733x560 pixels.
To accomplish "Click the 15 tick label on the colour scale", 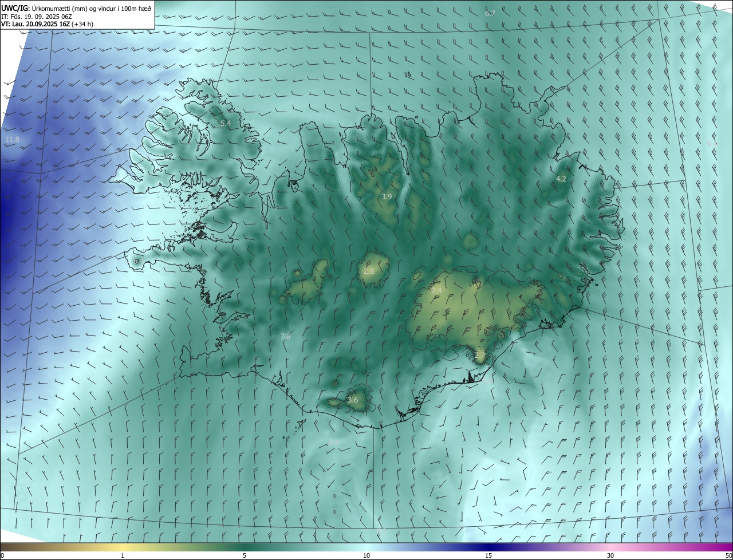I will [x=488, y=555].
